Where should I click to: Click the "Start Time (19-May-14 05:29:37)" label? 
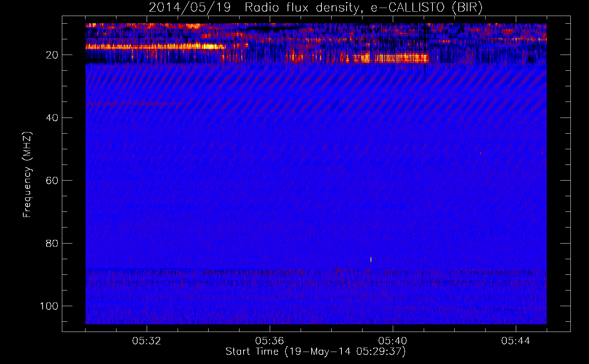(x=316, y=352)
